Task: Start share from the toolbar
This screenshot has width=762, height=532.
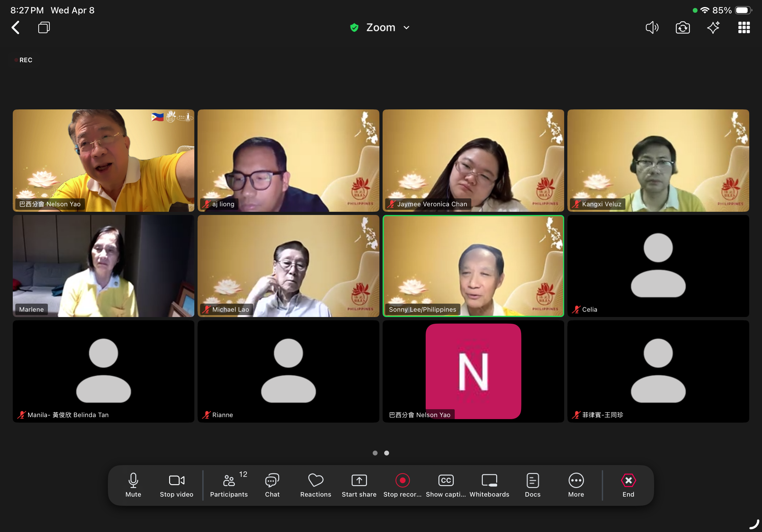Action: pos(359,484)
